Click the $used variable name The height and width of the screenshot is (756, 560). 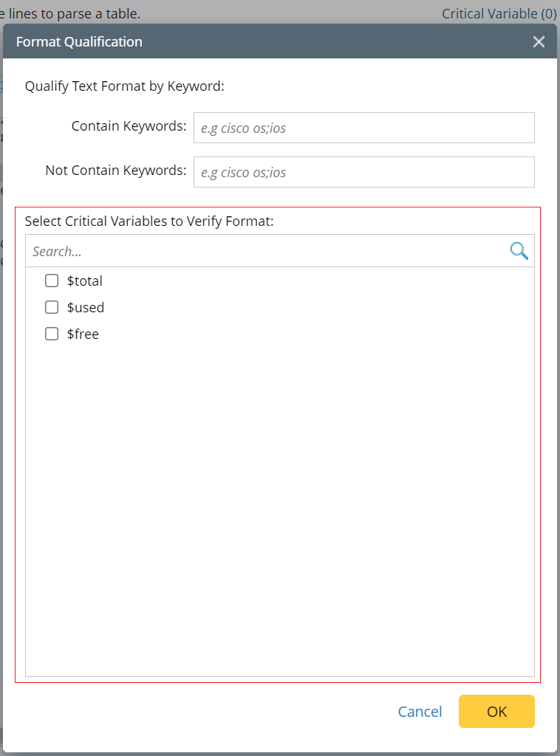86,307
